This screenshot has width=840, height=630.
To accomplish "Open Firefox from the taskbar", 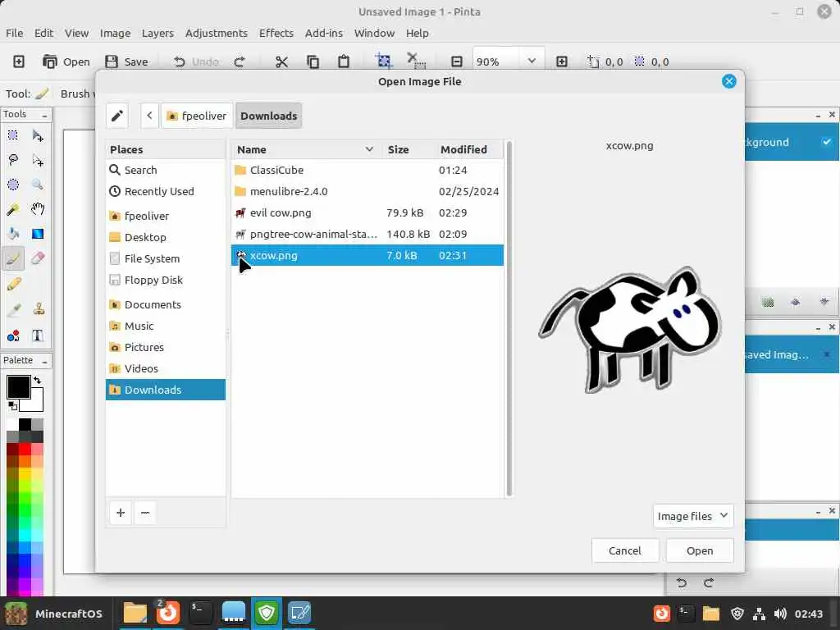I will pos(167,612).
